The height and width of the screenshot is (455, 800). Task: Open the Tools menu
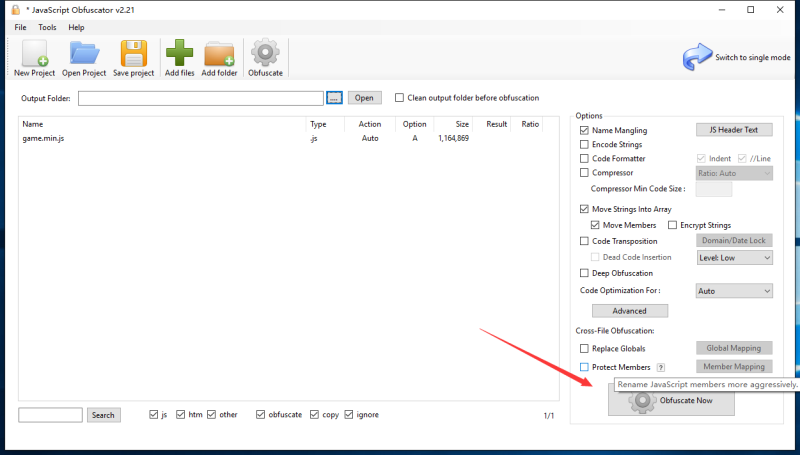pos(47,27)
